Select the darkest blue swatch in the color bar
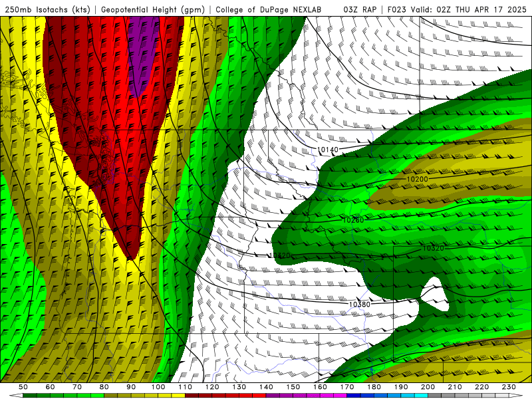 [354, 395]
